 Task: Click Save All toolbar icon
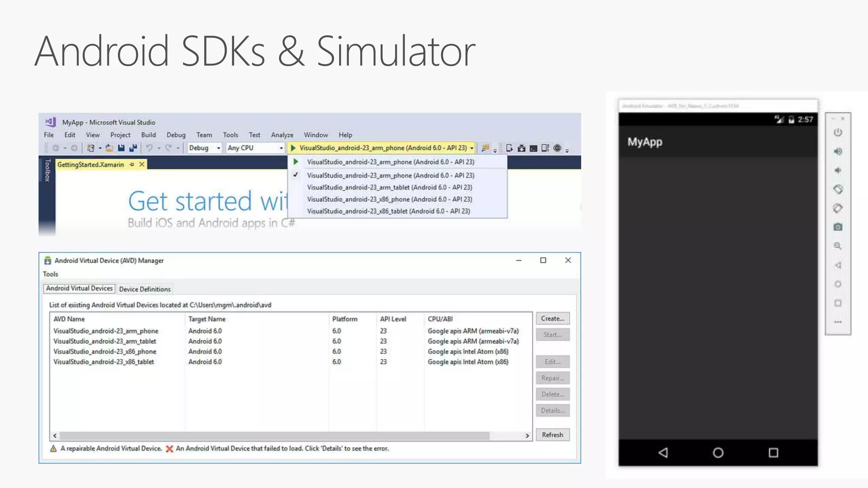point(133,148)
